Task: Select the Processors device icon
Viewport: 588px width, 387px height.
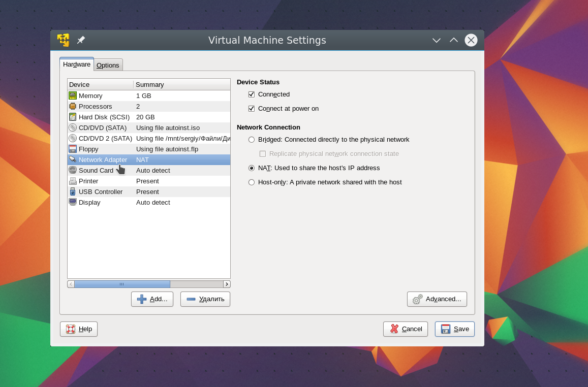Action: 73,106
